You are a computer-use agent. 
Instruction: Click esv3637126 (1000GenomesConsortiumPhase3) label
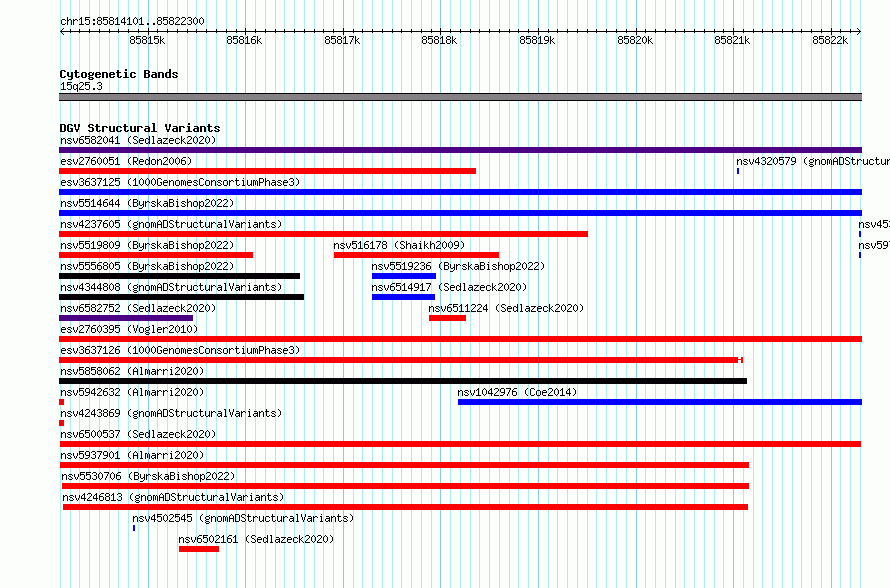pyautogui.click(x=180, y=350)
